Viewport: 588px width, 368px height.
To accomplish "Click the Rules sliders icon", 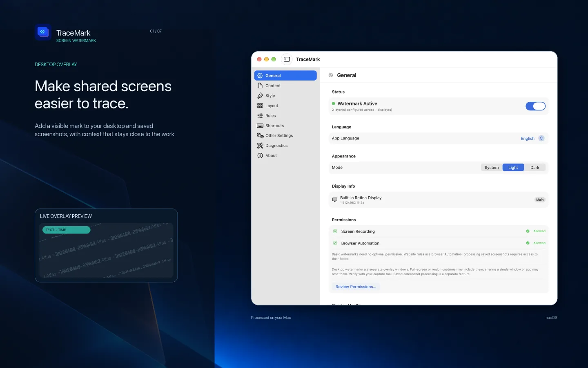I will click(x=260, y=116).
